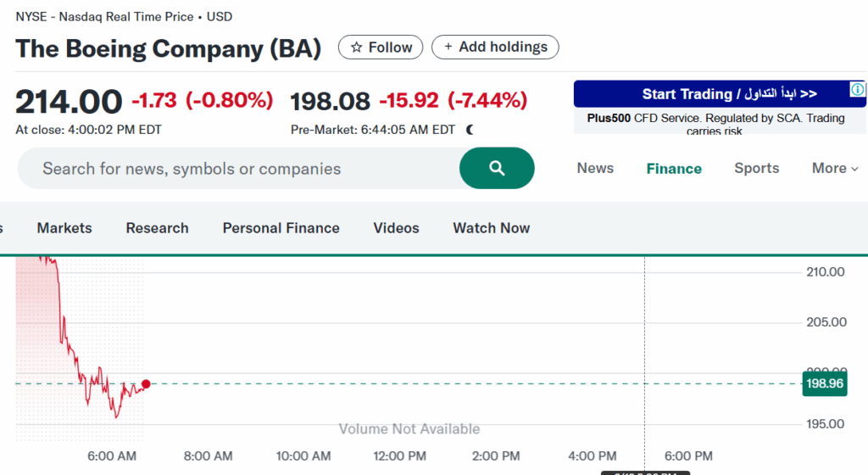Click the red current price dot on chart
Image resolution: width=868 pixels, height=475 pixels.
146,383
